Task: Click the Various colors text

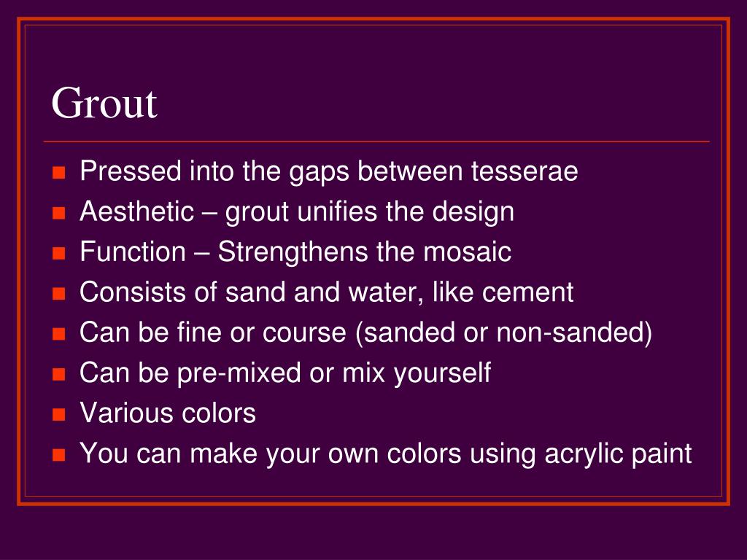Action: (x=168, y=413)
